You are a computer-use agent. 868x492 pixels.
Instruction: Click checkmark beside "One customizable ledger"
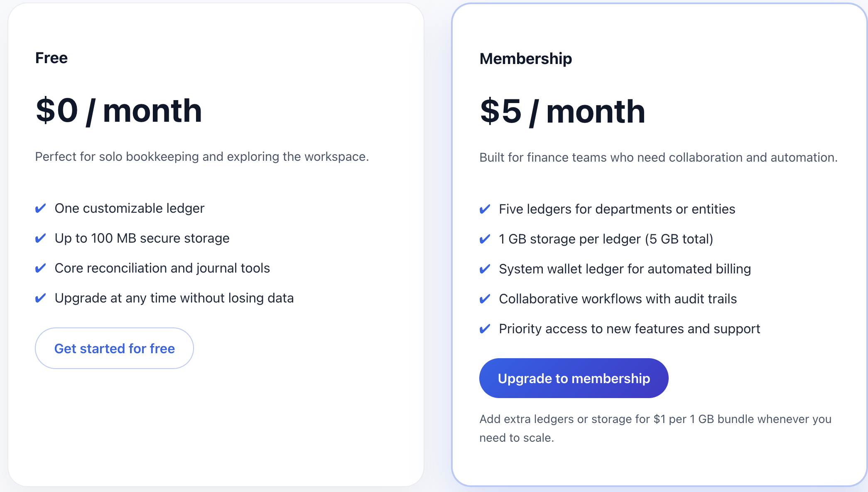click(x=40, y=208)
